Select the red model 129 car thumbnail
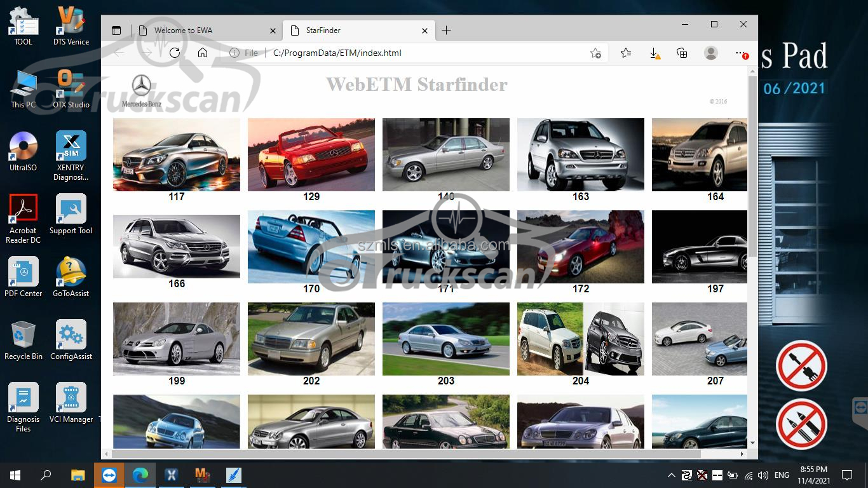This screenshot has width=868, height=488. (x=311, y=154)
